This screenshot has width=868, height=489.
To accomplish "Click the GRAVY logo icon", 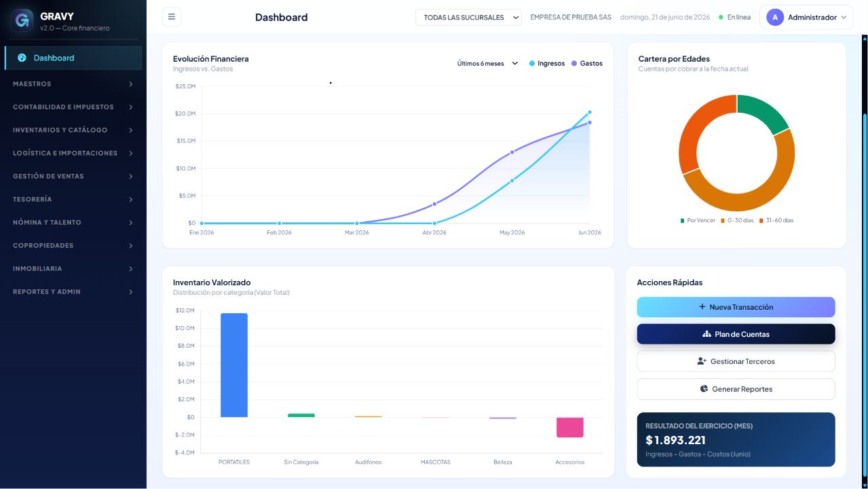I will 22,20.
